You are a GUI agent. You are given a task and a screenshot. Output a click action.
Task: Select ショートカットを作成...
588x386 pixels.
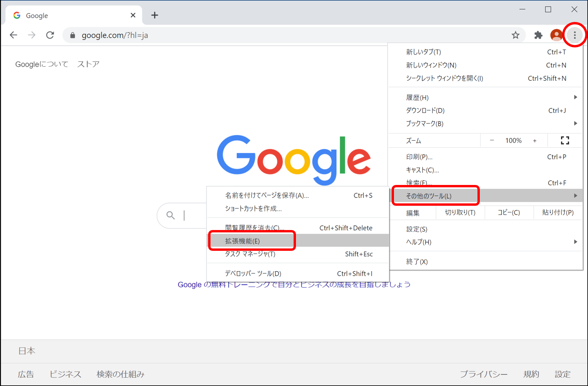(x=298, y=208)
